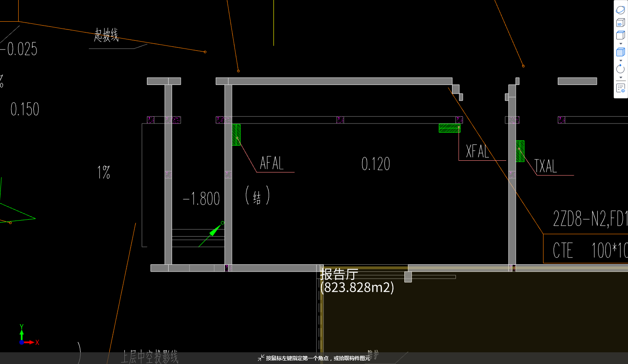Click the XY coordinate axis icon

(x=29, y=335)
